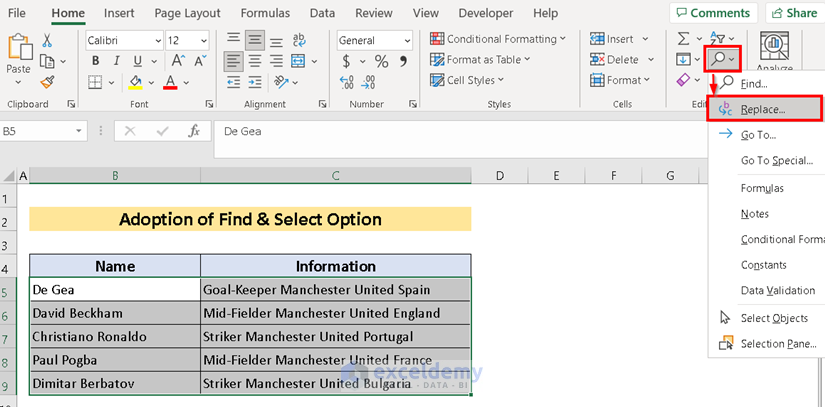Choose Replace... from the menu

[763, 109]
